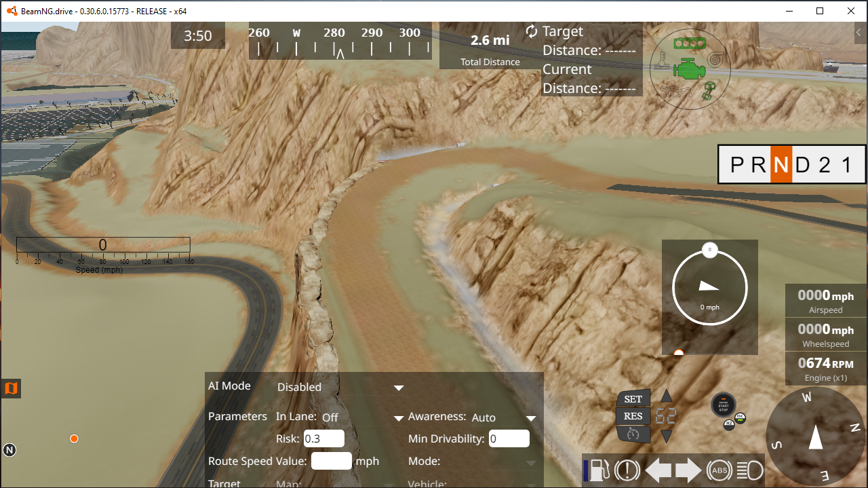
Task: Toggle the right turn signal arrow
Action: point(688,470)
